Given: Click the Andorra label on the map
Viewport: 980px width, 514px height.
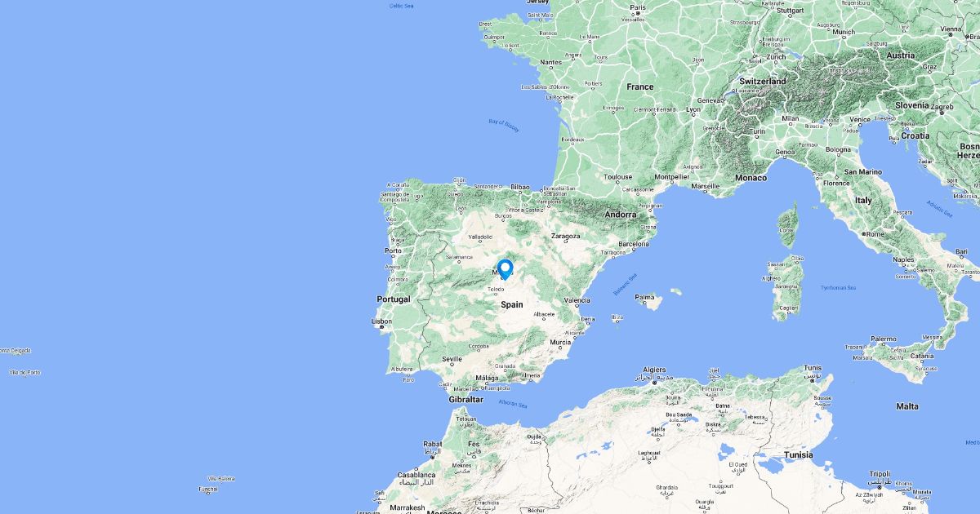Looking at the screenshot, I should (620, 215).
